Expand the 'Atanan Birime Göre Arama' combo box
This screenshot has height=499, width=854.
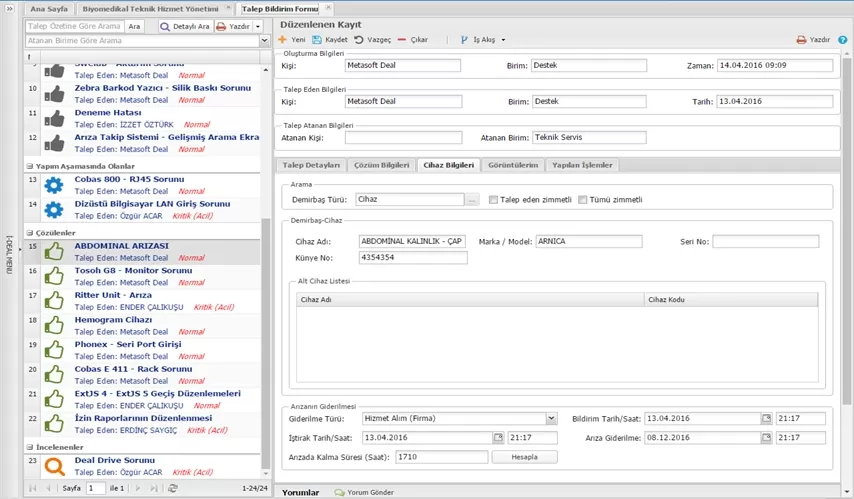[265, 41]
